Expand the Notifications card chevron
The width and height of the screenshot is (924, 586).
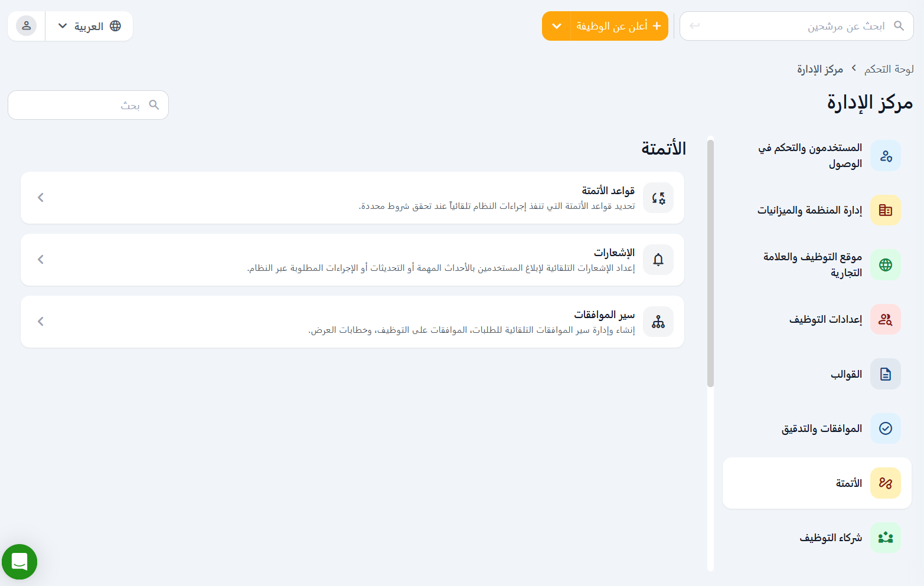click(x=41, y=260)
